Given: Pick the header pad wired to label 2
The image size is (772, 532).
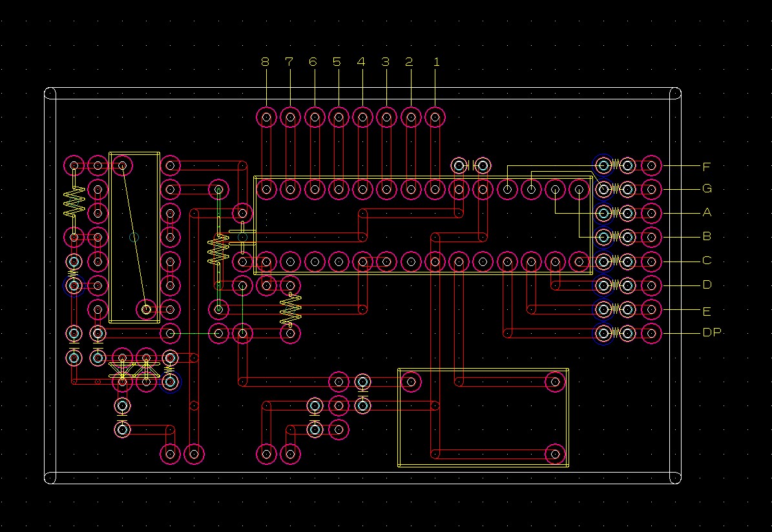Looking at the screenshot, I should (411, 118).
